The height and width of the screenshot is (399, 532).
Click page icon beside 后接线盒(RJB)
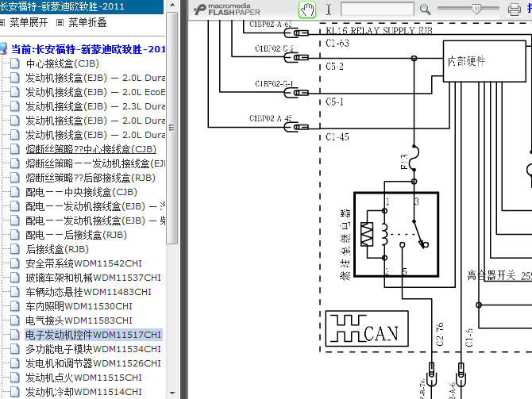[x=14, y=249]
